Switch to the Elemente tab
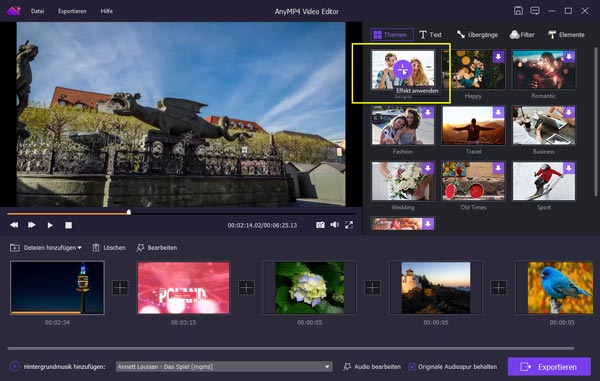This screenshot has width=600, height=381. (566, 35)
